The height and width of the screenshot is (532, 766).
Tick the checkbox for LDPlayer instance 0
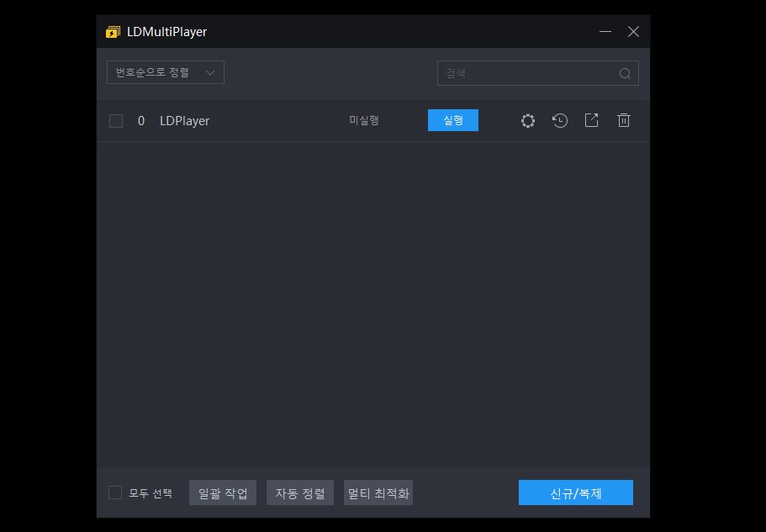[116, 120]
